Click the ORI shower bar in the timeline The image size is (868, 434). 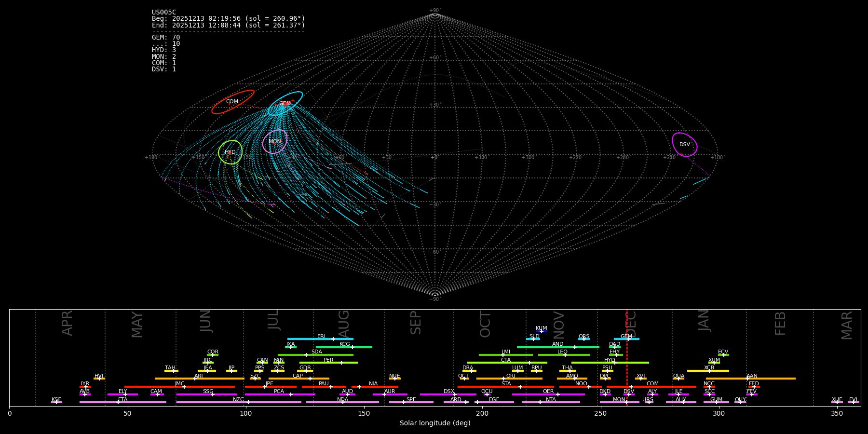click(x=509, y=379)
